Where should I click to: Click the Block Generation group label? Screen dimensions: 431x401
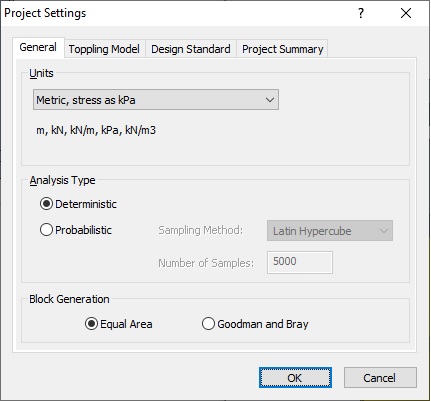[69, 299]
